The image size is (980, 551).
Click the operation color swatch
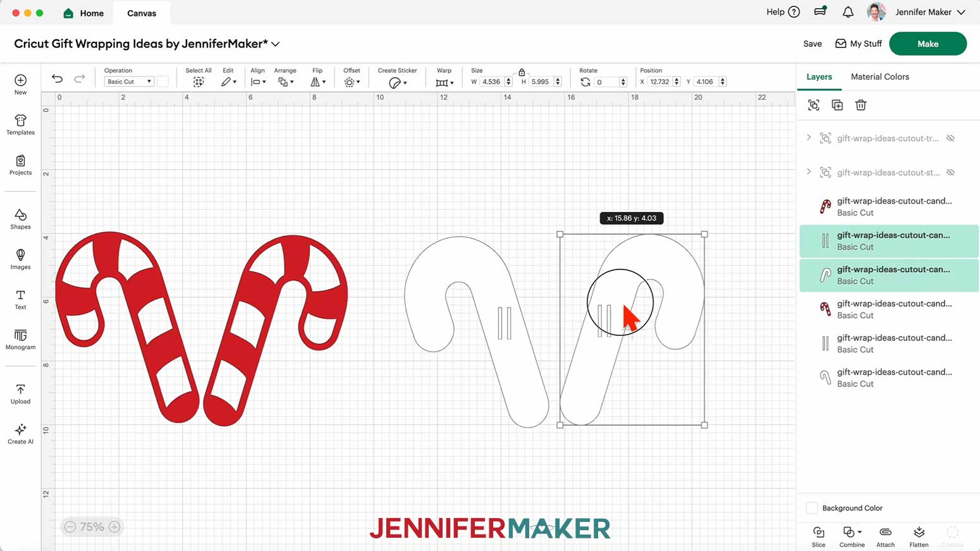click(163, 82)
